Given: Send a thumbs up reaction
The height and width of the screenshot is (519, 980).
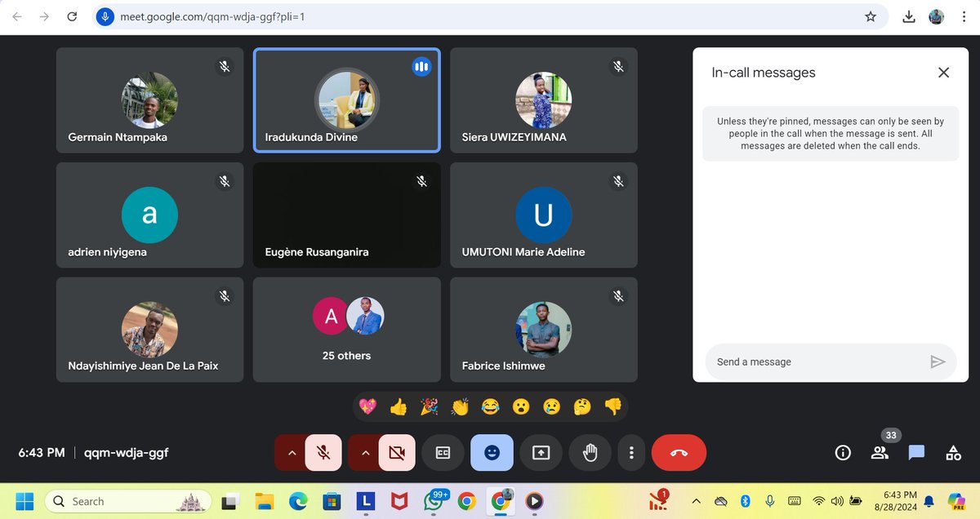Looking at the screenshot, I should click(398, 406).
